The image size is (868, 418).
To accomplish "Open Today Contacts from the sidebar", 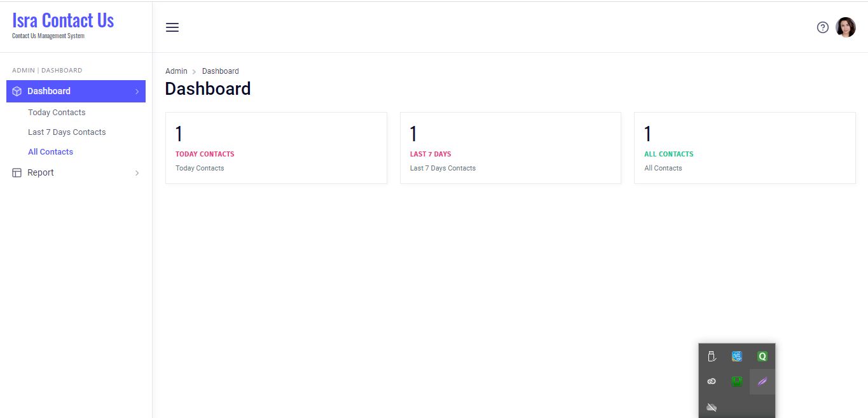I will tap(57, 113).
